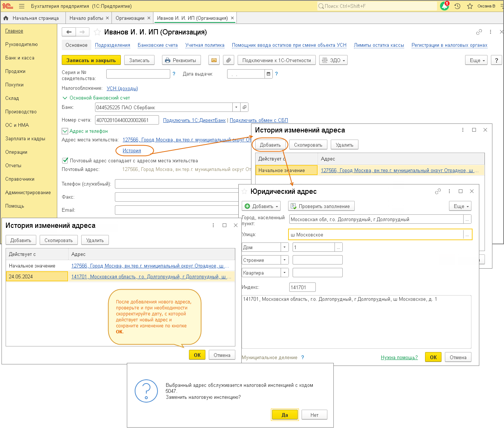Click Проверить заполнение button
This screenshot has width=504, height=428.
pos(321,206)
